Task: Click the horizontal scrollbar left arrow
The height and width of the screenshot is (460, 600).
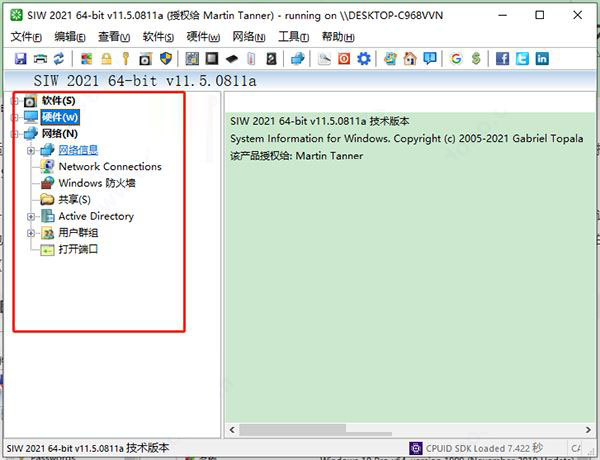Action: tap(232, 430)
